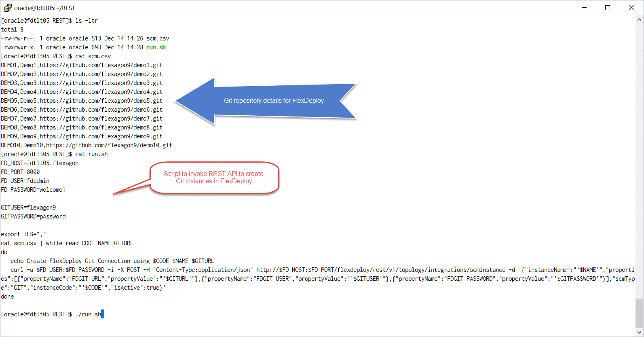
Task: Maximize the terminal window
Action: coord(607,8)
